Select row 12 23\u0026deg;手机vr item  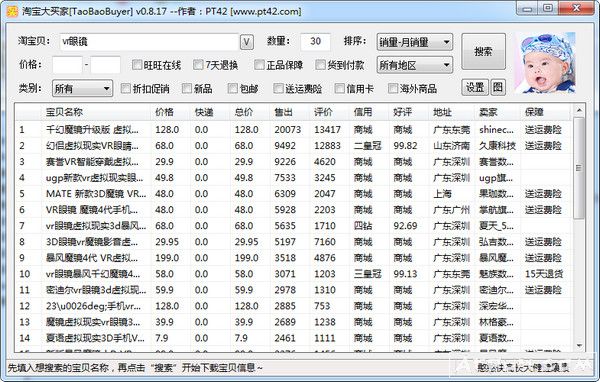coord(294,307)
